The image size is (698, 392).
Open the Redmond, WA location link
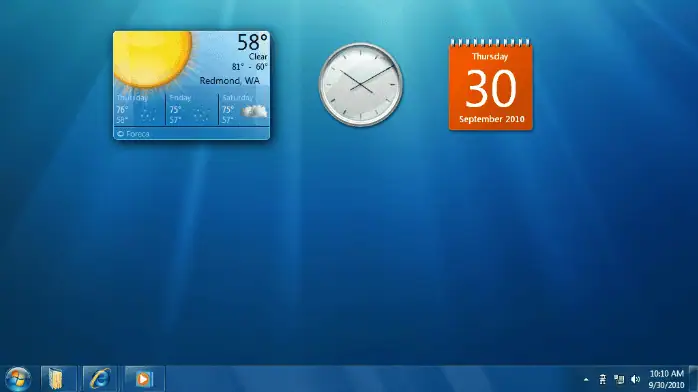pos(229,81)
